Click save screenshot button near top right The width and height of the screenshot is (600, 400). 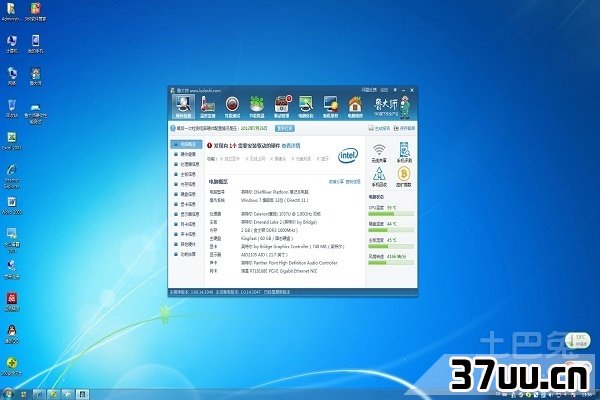404,128
